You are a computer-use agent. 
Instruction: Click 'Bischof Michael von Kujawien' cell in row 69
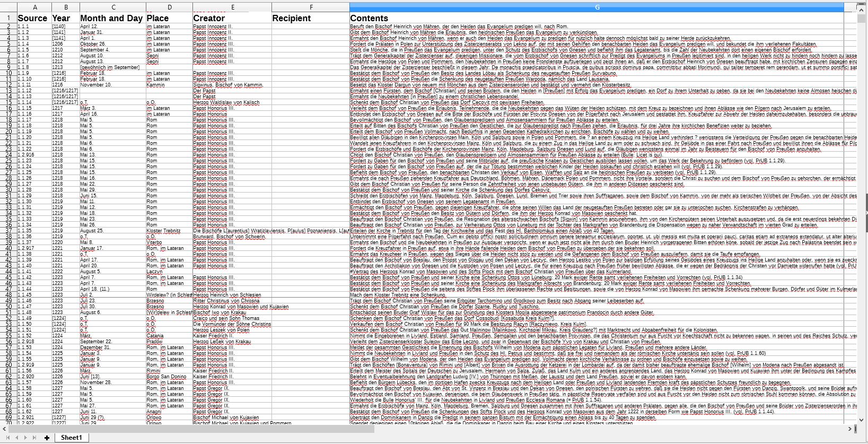pyautogui.click(x=232, y=417)
